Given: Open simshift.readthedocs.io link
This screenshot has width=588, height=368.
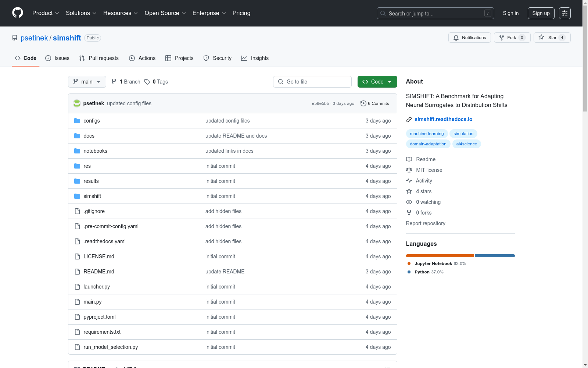Looking at the screenshot, I should pos(444,119).
